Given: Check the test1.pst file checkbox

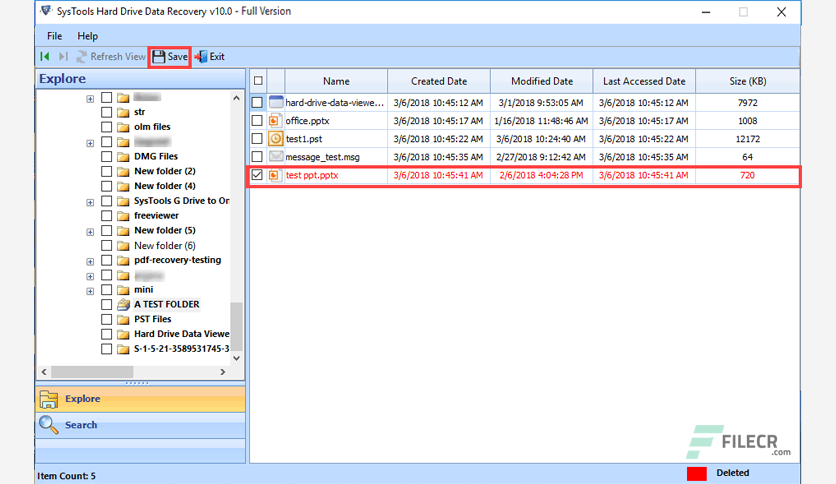Looking at the screenshot, I should (257, 139).
